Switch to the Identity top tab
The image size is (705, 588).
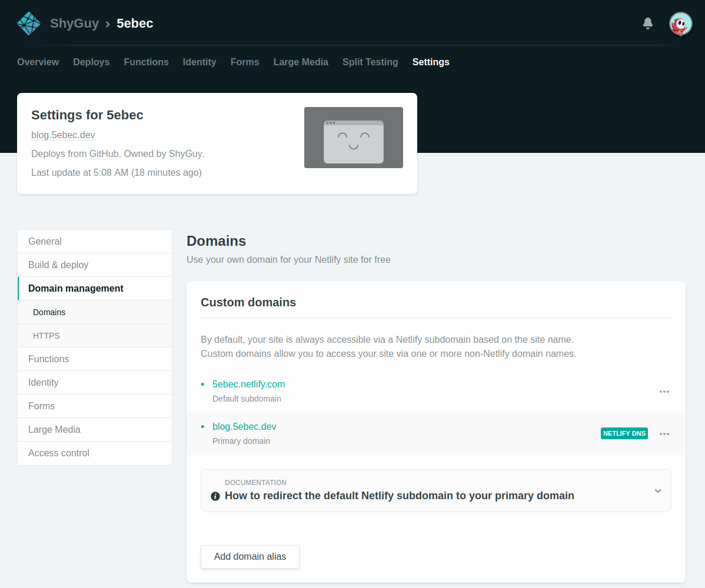click(199, 62)
